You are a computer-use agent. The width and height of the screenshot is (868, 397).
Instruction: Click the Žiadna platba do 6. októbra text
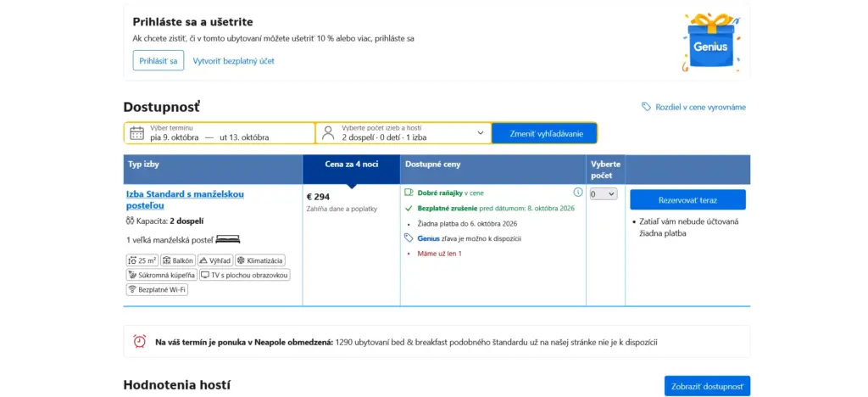point(467,224)
